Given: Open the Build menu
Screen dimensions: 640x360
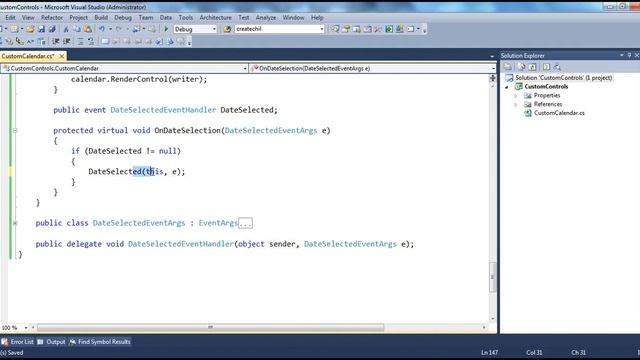Looking at the screenshot, I should tap(101, 18).
